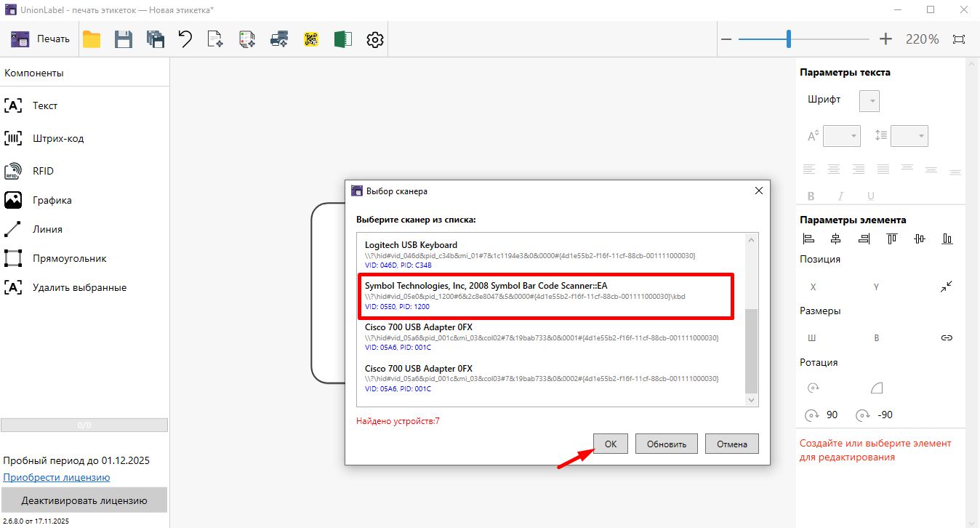Click the undo arrow icon
This screenshot has width=980, height=528.
(185, 39)
